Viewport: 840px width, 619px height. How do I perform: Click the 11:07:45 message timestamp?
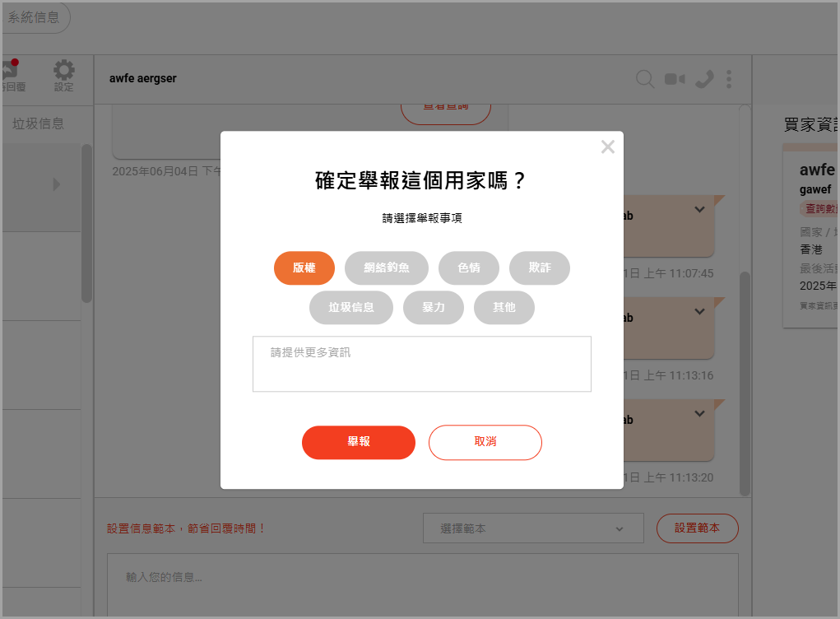click(669, 274)
